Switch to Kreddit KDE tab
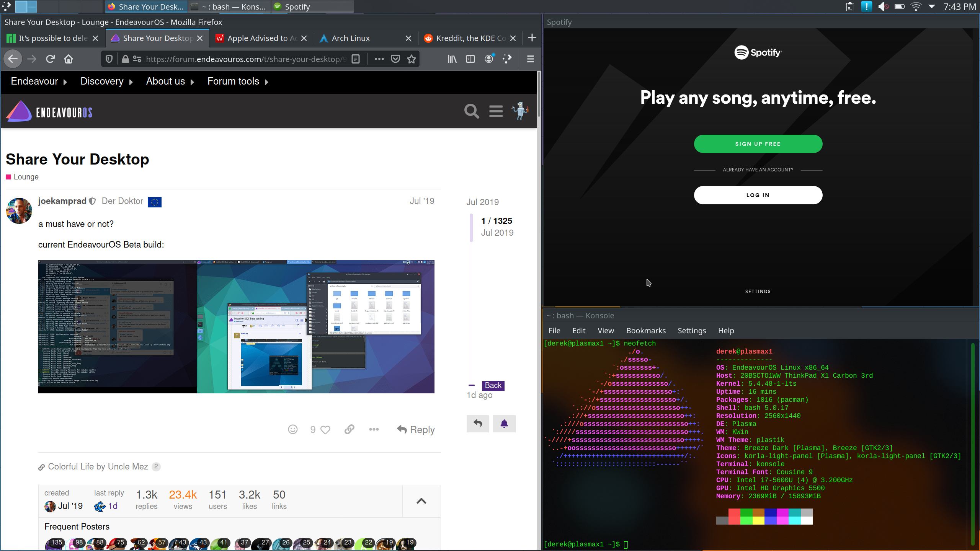 coord(470,38)
